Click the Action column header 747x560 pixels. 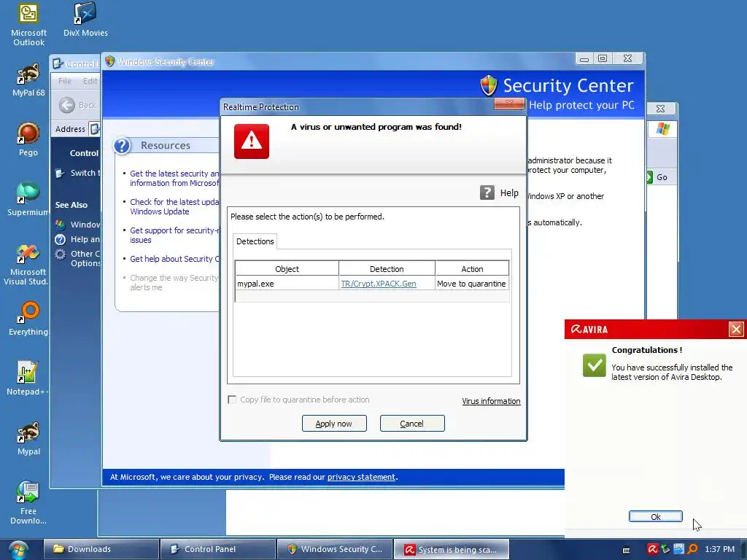[x=472, y=269]
